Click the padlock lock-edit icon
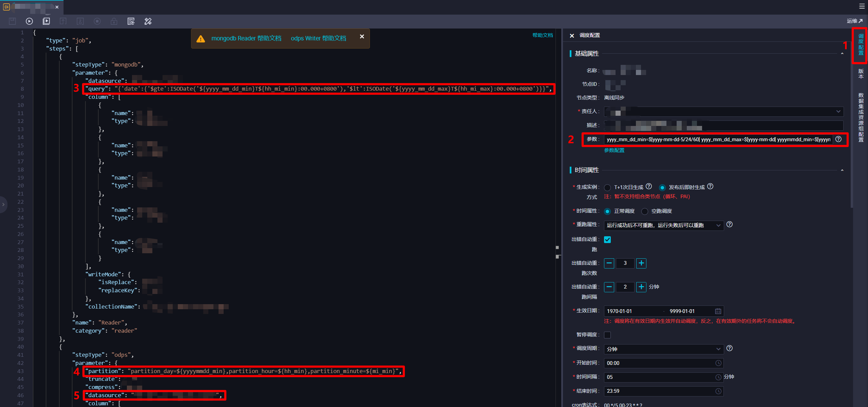868x407 pixels. [114, 21]
